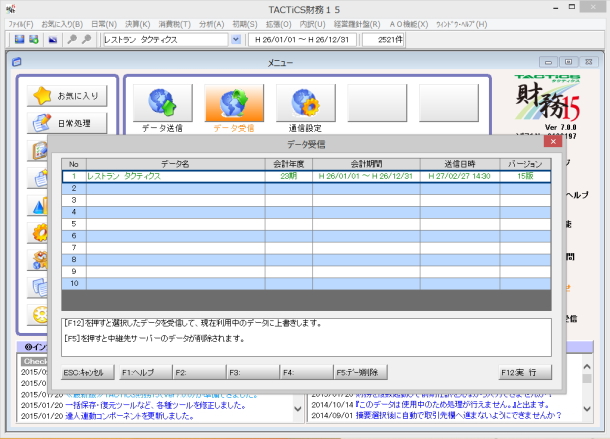Open the 決算(K) menu

coord(137,24)
